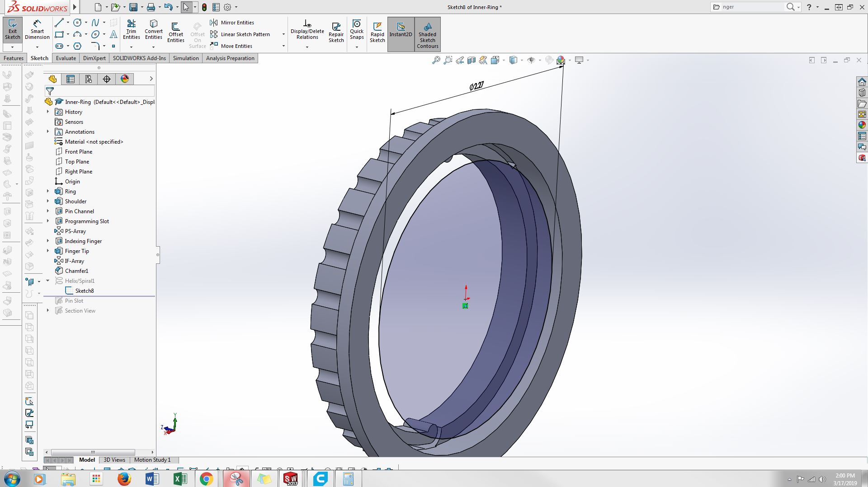The height and width of the screenshot is (487, 868).
Task: Toggle Quick Snaps
Action: tap(357, 30)
